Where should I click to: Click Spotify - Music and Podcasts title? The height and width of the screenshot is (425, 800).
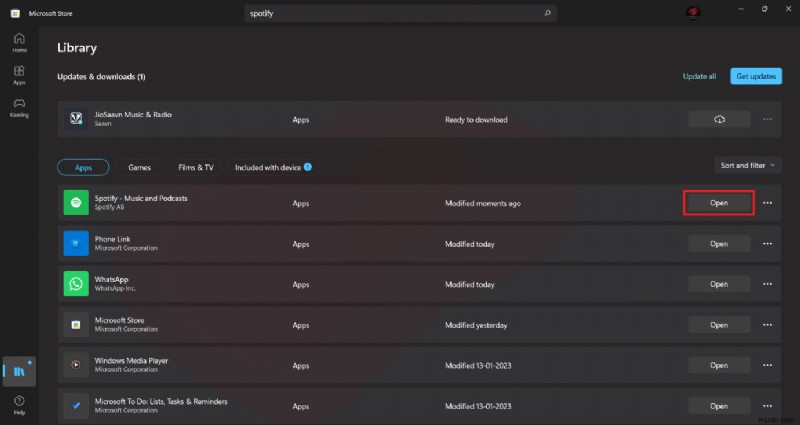coord(141,198)
